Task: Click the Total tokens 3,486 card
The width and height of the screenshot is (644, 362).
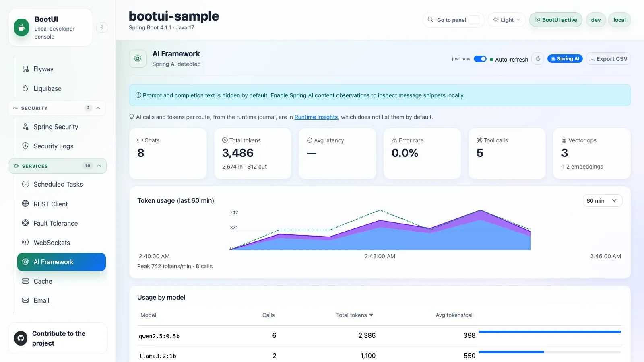Action: click(253, 153)
